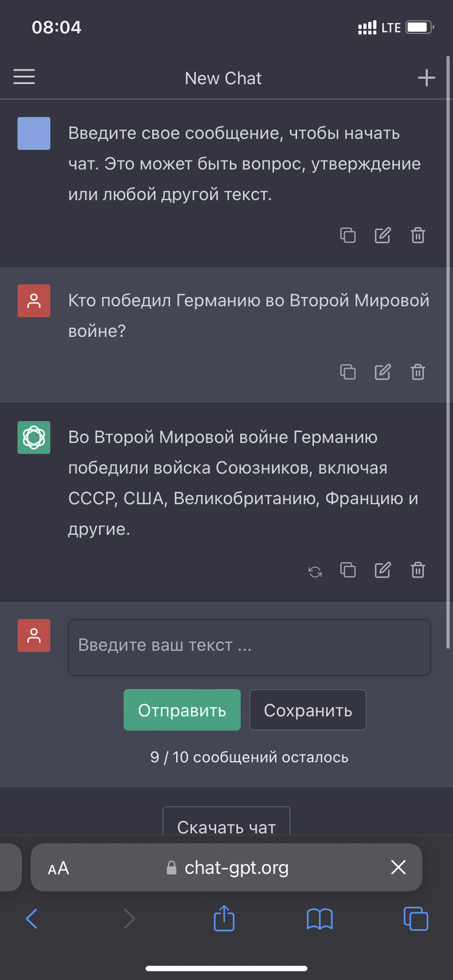This screenshot has width=453, height=980.
Task: Copy the assistant's answer about Allies
Action: 348,570
